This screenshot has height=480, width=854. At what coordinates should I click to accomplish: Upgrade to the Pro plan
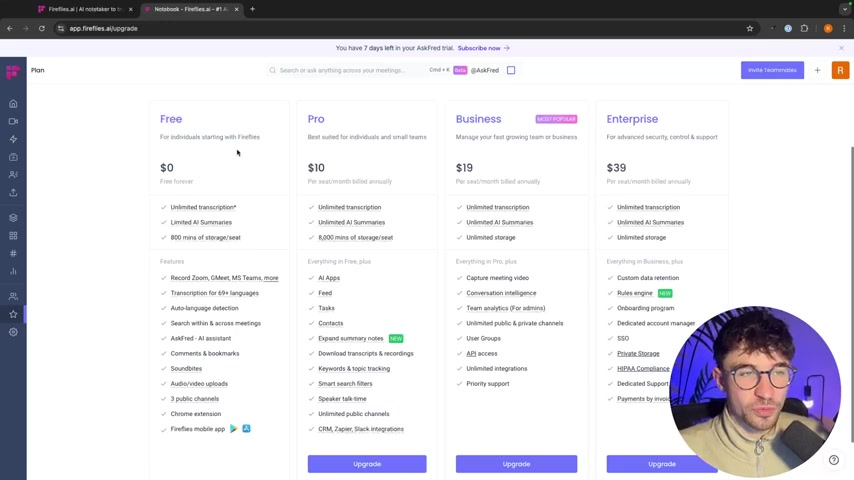pyautogui.click(x=367, y=464)
